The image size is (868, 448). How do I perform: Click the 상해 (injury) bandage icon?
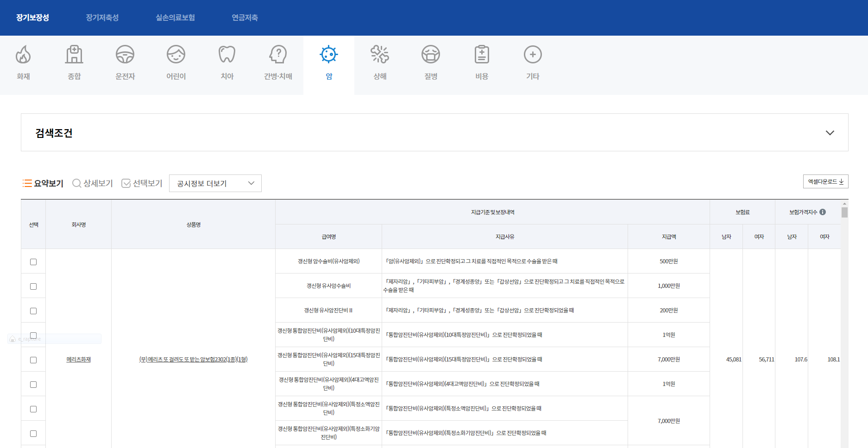pos(380,55)
